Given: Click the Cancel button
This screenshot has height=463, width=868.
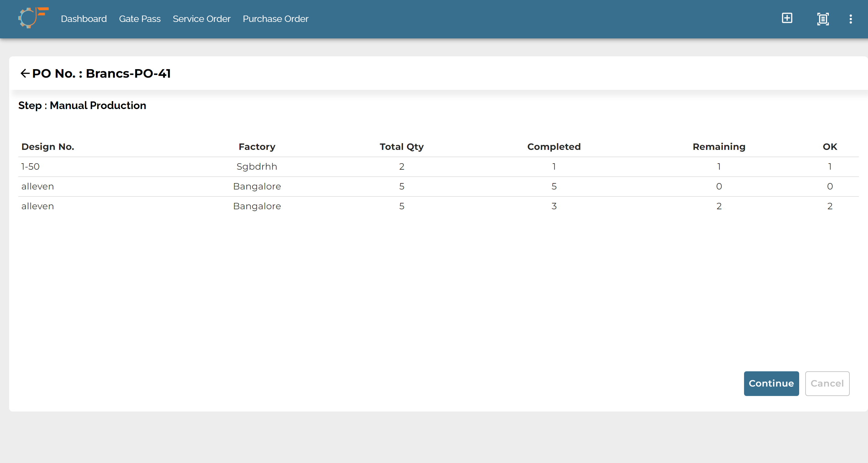Looking at the screenshot, I should point(827,383).
